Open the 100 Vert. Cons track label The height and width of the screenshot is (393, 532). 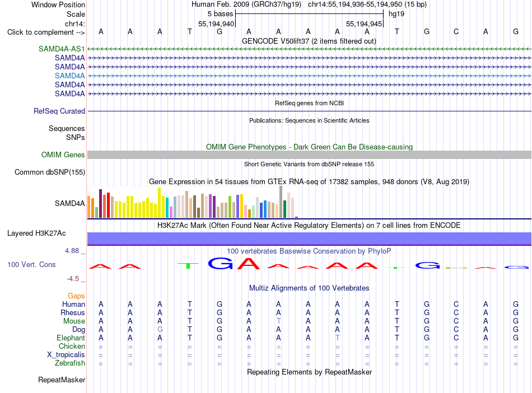tap(31, 264)
